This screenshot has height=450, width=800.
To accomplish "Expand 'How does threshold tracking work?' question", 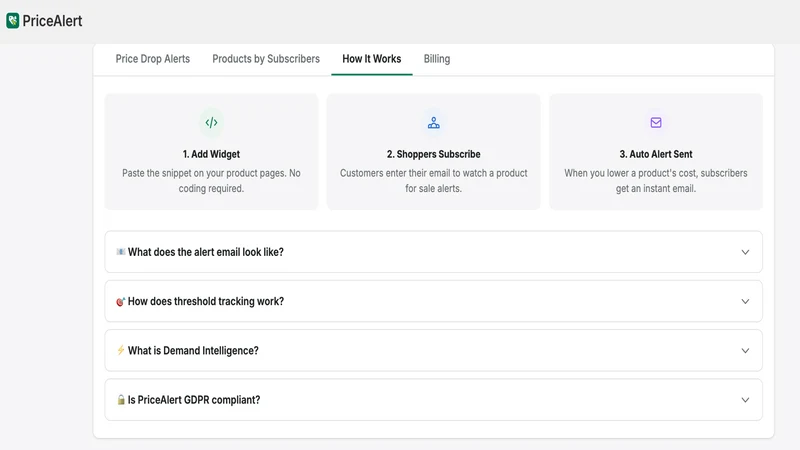I will (434, 301).
